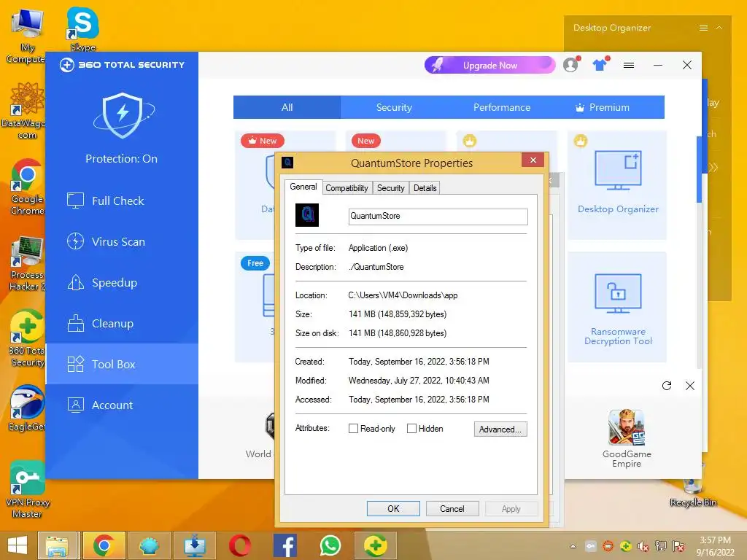
Task: Click the muted volume tray icon
Action: click(x=643, y=546)
